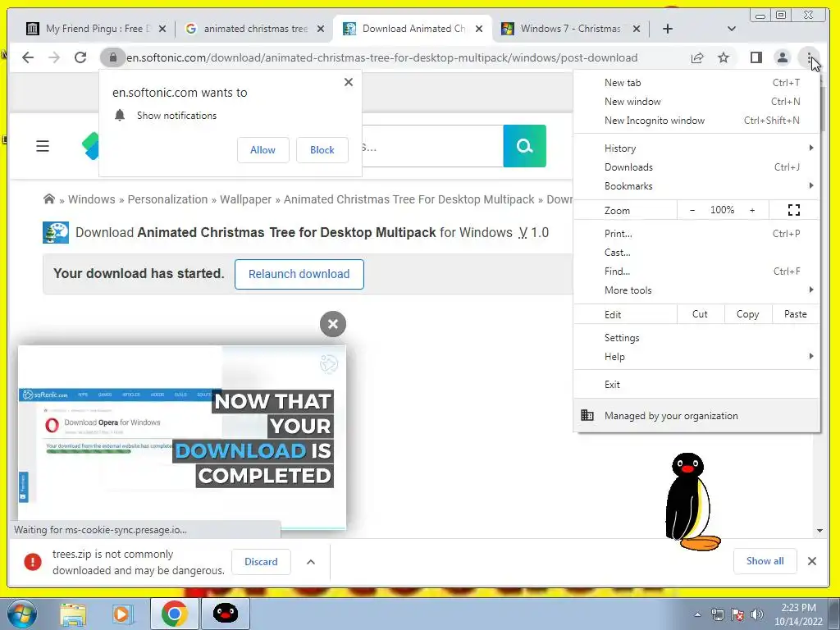Image resolution: width=840 pixels, height=630 pixels.
Task: Increase zoom with the plus button
Action: [x=752, y=211]
